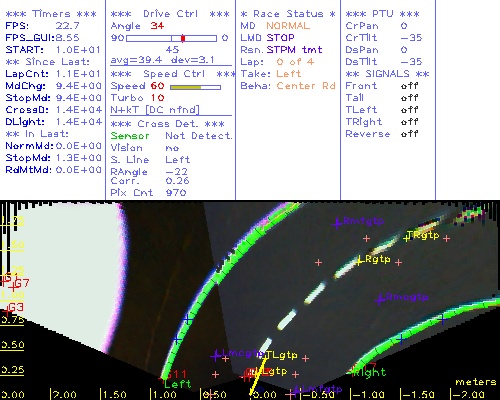Screen dimensions: 500x400
Task: Click the purple Rmfgtp cross marker
Action: pyautogui.click(x=337, y=223)
